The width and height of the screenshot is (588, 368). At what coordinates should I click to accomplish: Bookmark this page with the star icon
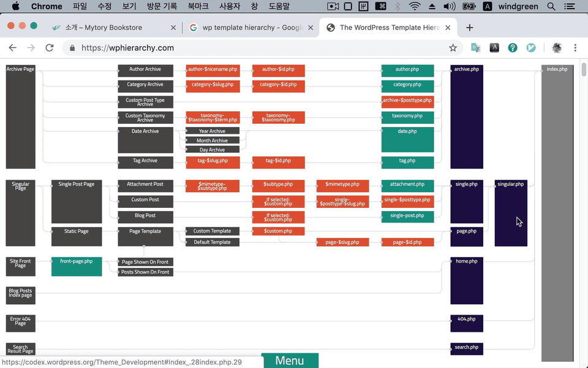point(453,48)
